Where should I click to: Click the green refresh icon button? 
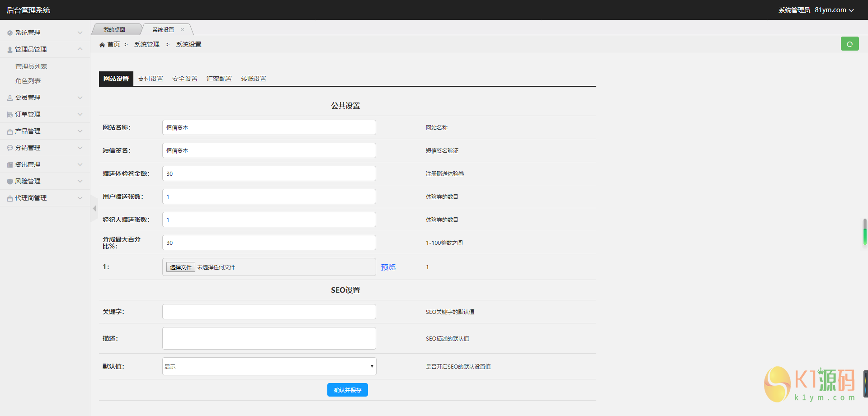pyautogui.click(x=849, y=44)
